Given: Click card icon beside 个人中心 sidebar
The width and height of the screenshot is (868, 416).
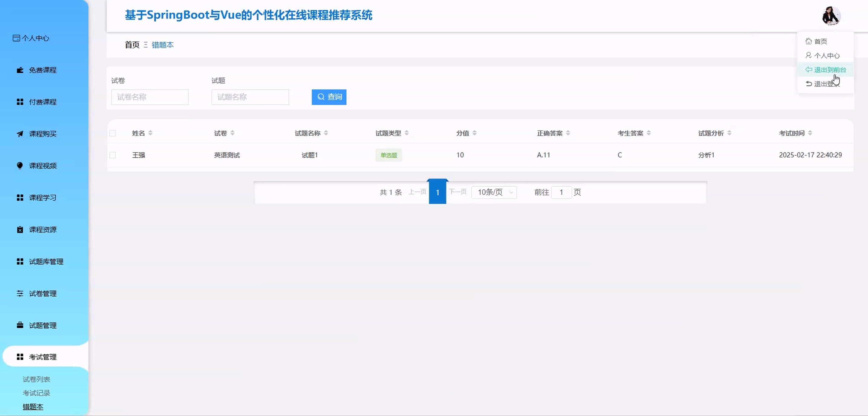Looking at the screenshot, I should (x=16, y=38).
